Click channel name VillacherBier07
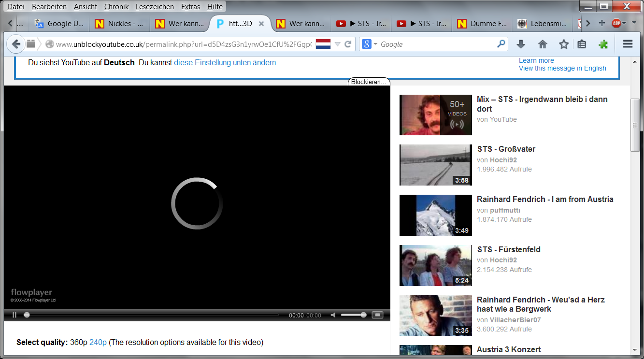The width and height of the screenshot is (644, 359). pyautogui.click(x=515, y=320)
